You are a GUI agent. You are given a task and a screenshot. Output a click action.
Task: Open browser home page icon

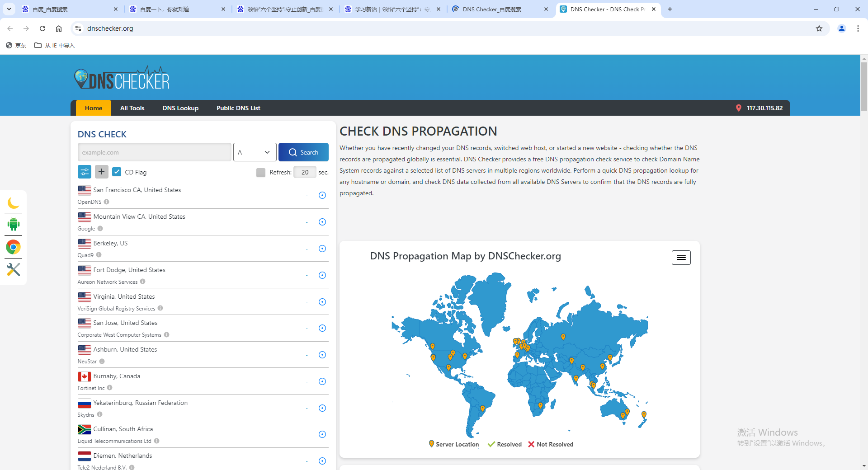[59, 28]
